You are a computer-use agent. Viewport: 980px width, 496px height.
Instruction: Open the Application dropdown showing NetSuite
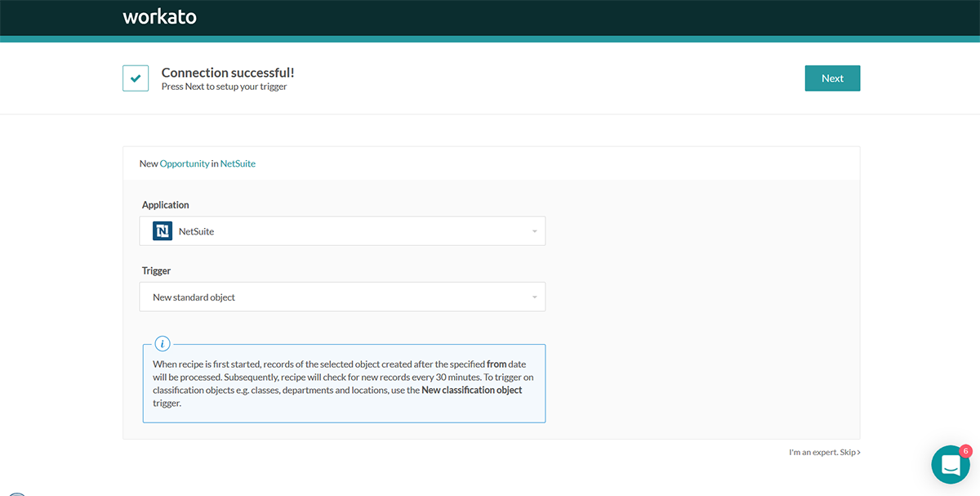pos(342,231)
